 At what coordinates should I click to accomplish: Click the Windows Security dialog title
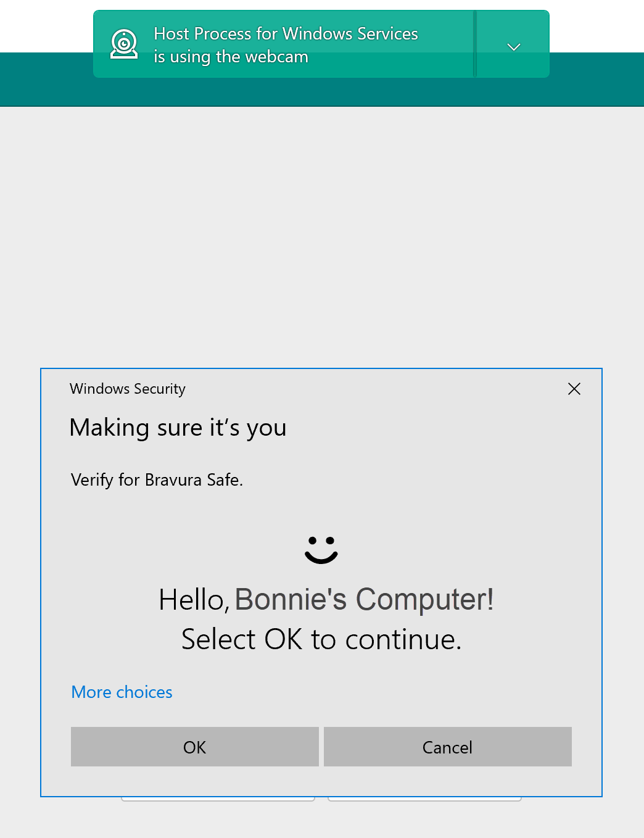click(127, 389)
